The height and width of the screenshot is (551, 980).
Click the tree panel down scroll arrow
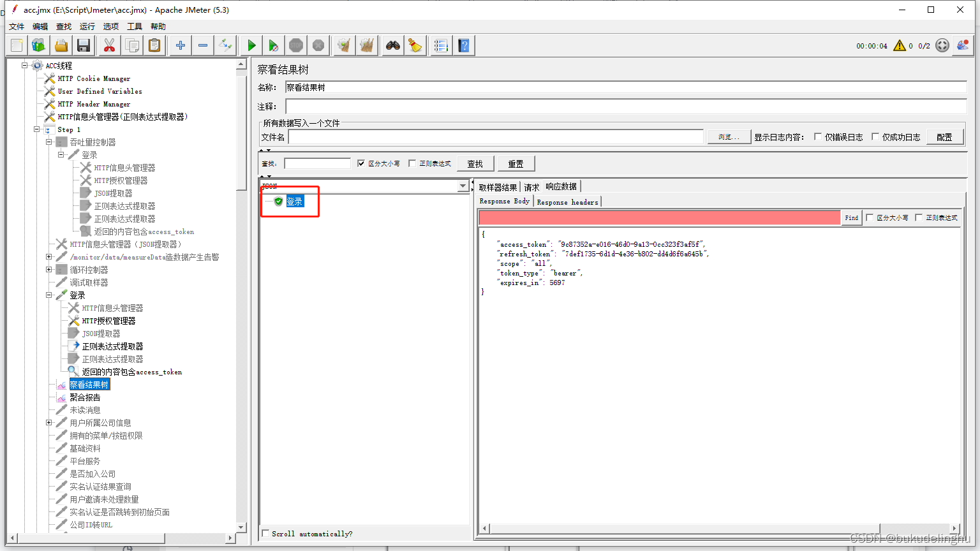[x=241, y=527]
